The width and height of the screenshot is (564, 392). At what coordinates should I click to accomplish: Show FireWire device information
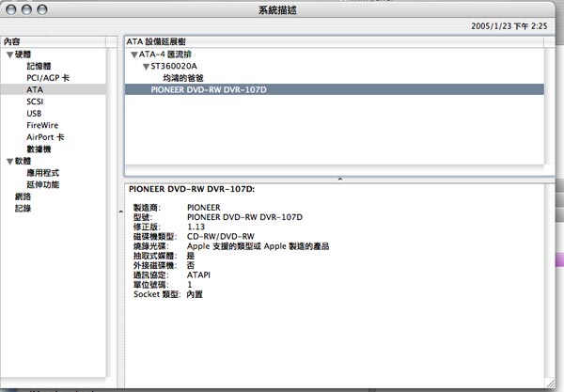coord(42,125)
